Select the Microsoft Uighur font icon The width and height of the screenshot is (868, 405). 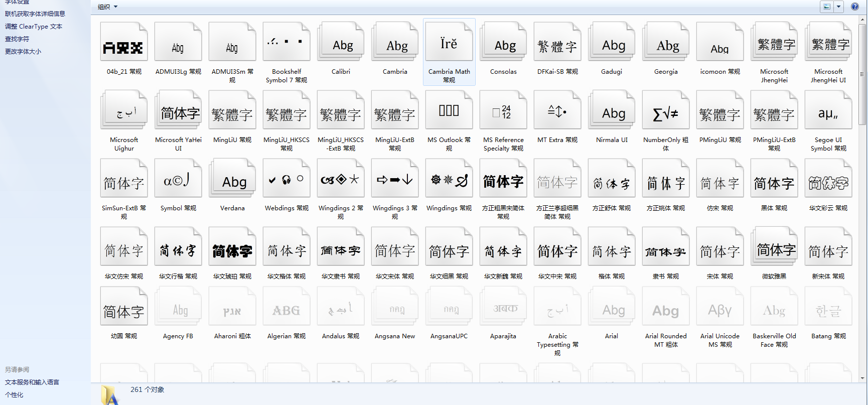tap(124, 110)
